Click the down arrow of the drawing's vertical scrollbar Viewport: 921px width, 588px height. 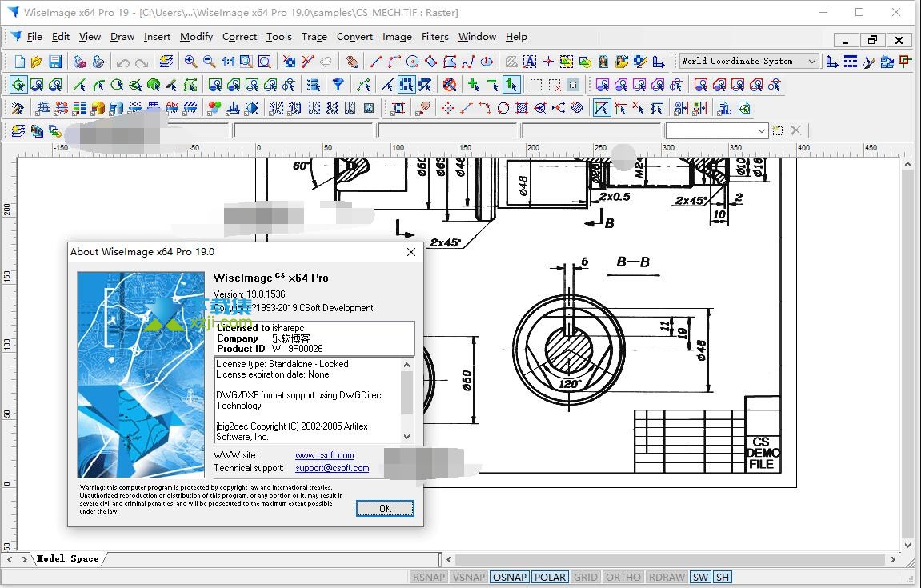(907, 545)
